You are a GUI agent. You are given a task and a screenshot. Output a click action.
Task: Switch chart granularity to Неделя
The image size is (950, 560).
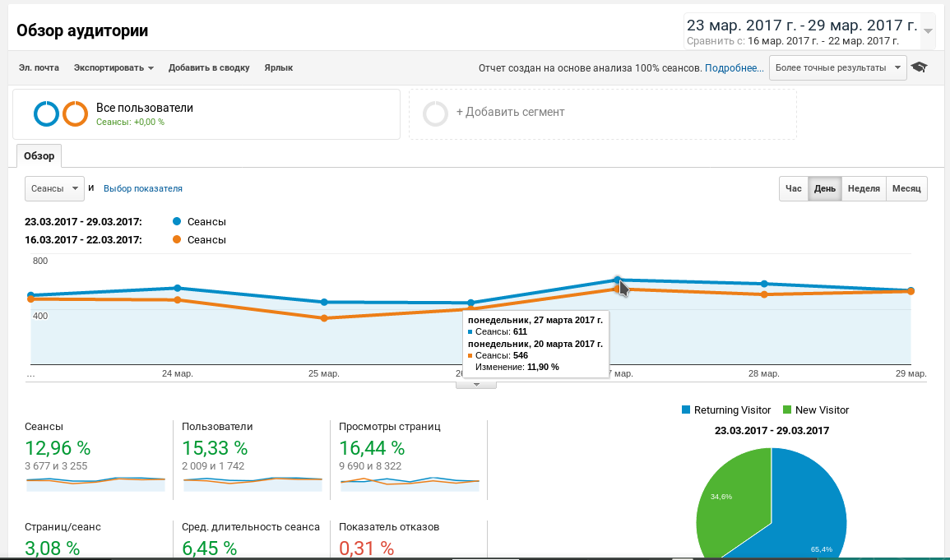coord(864,188)
